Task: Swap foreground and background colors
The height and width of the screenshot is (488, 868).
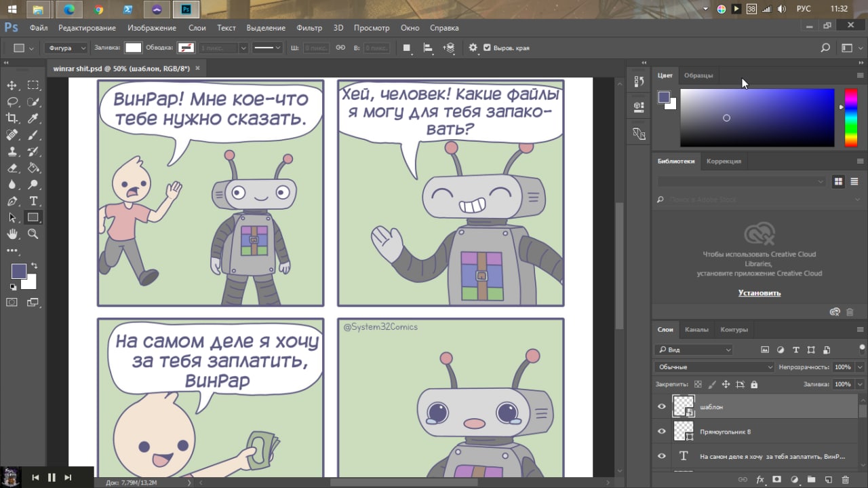Action: [x=34, y=265]
